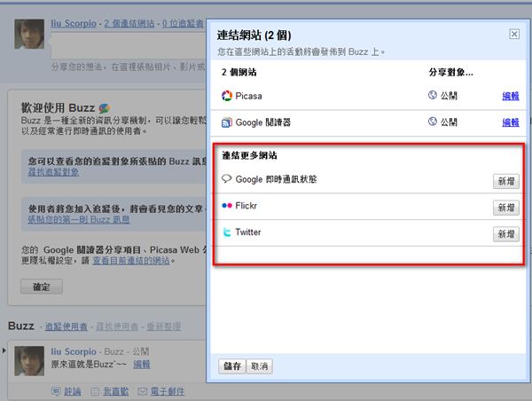This screenshot has height=401, width=532.
Task: Click the Google chat status bubble icon
Action: tap(227, 178)
